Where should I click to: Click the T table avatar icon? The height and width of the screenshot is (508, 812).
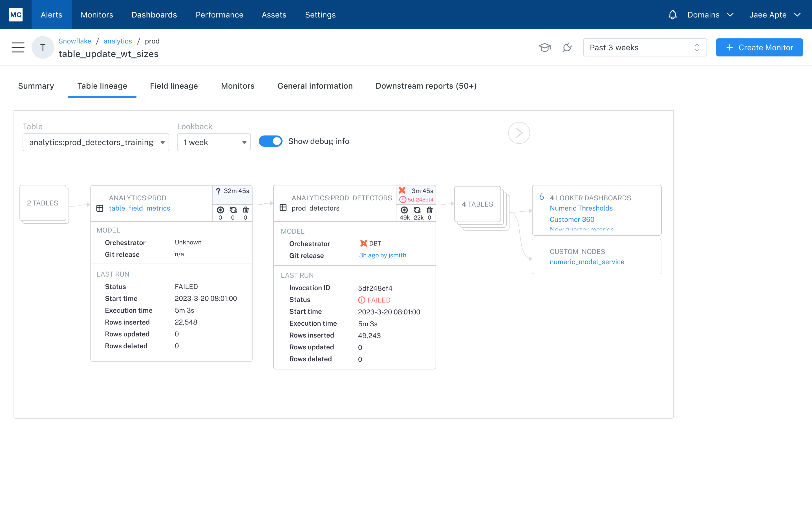pos(43,47)
